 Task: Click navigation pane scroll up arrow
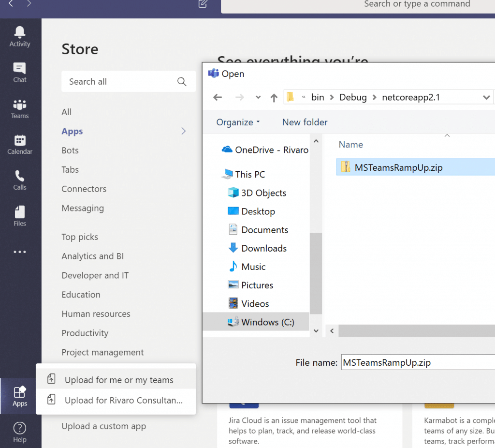[x=316, y=141]
